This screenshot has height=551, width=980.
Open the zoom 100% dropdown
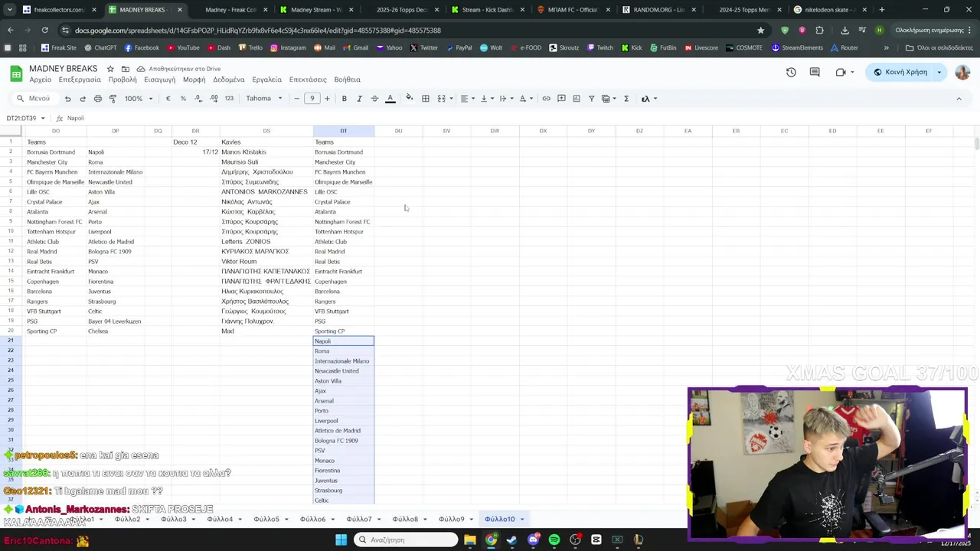click(x=139, y=99)
